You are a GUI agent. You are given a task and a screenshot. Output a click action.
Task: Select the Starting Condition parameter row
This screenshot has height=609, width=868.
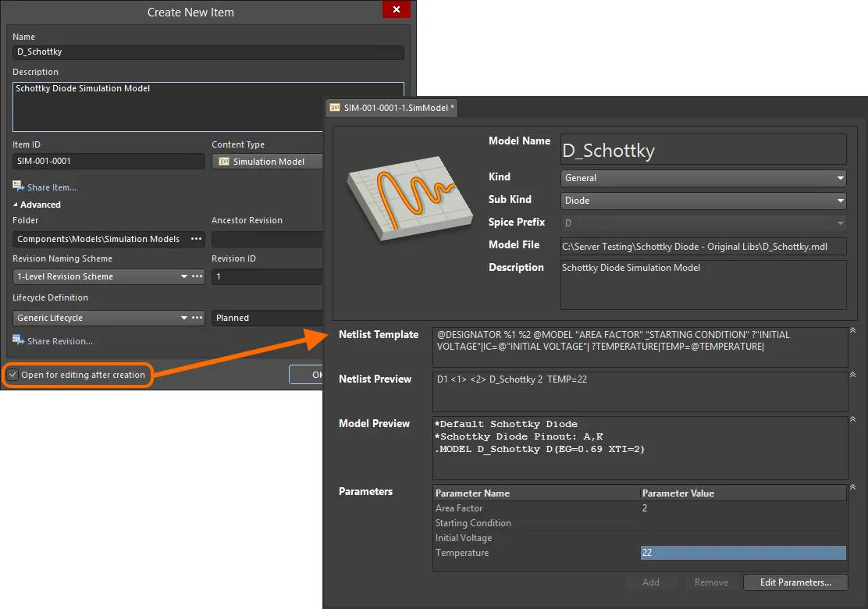641,523
